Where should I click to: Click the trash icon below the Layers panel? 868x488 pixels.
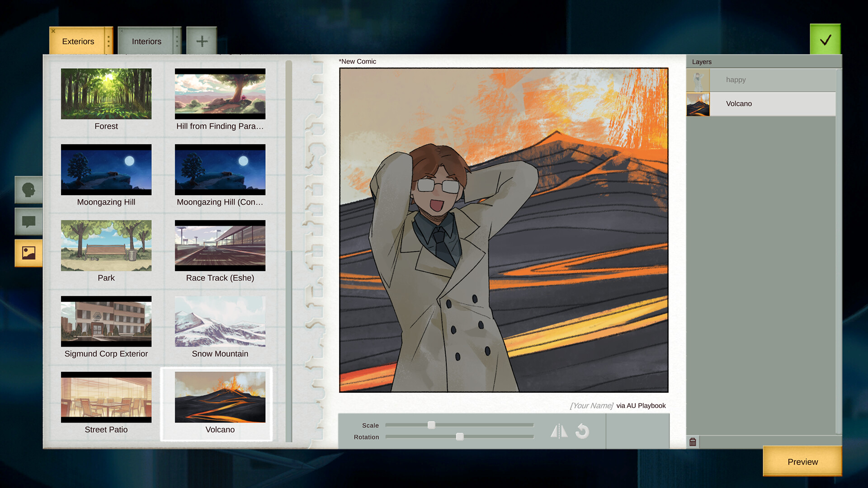coord(693,442)
